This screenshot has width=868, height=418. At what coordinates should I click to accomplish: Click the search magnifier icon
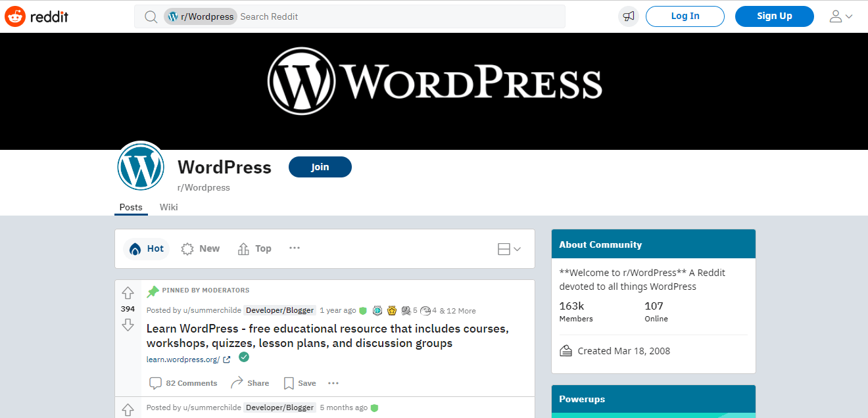151,16
